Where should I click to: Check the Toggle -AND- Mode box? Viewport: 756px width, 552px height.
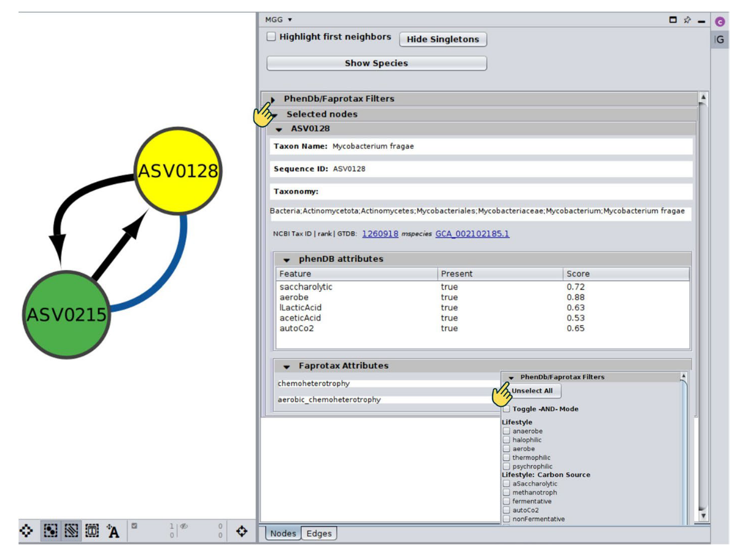[x=506, y=409]
